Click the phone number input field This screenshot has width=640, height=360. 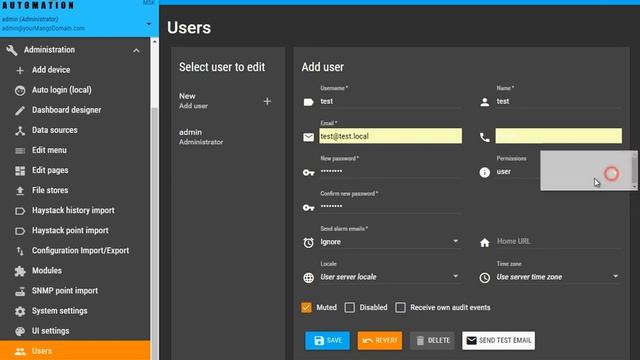tap(558, 136)
